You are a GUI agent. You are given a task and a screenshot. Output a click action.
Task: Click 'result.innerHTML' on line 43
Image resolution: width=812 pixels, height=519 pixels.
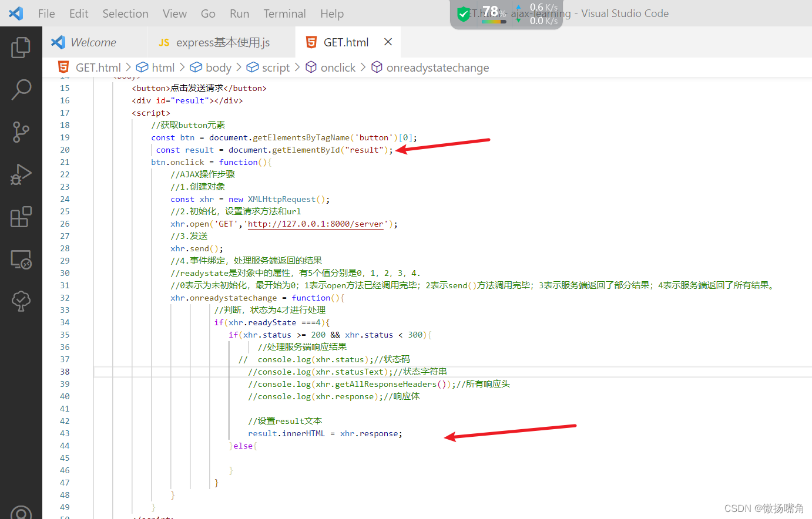click(x=286, y=433)
